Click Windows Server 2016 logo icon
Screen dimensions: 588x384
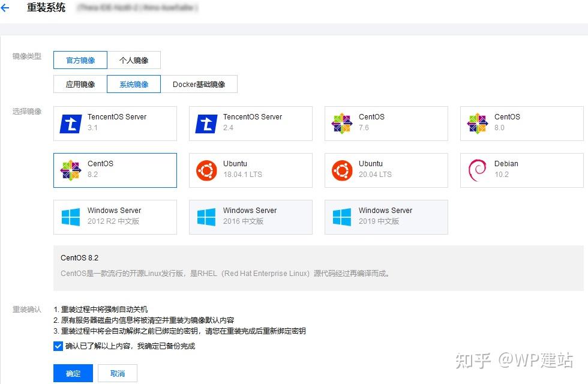(206, 217)
